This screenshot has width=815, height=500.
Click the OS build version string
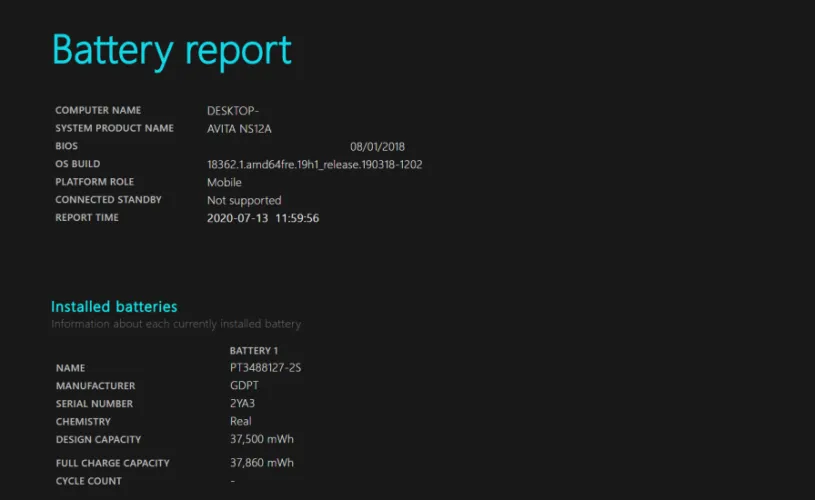coord(314,165)
